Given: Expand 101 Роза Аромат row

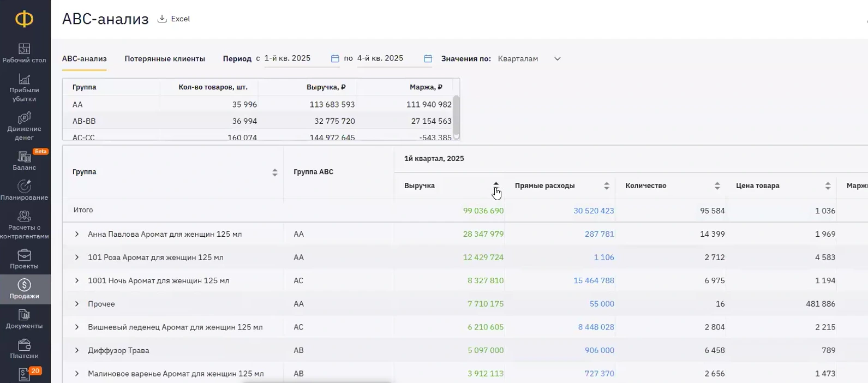Looking at the screenshot, I should (77, 258).
